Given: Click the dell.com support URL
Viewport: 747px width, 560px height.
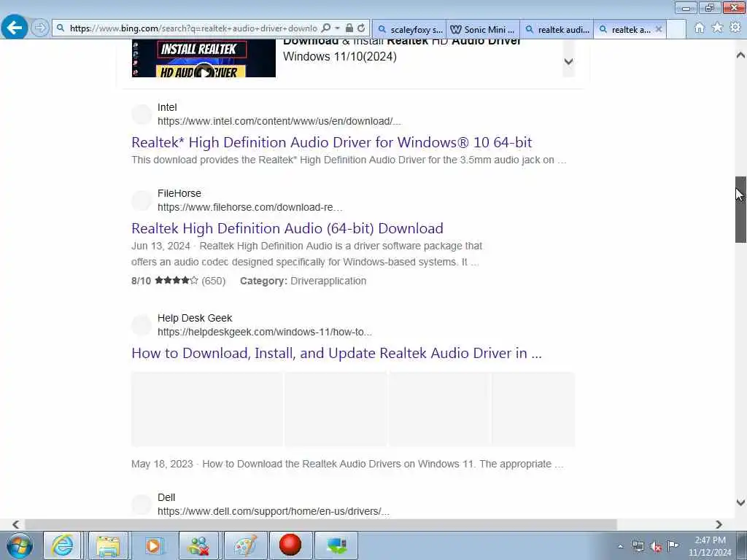Looking at the screenshot, I should [274, 511].
